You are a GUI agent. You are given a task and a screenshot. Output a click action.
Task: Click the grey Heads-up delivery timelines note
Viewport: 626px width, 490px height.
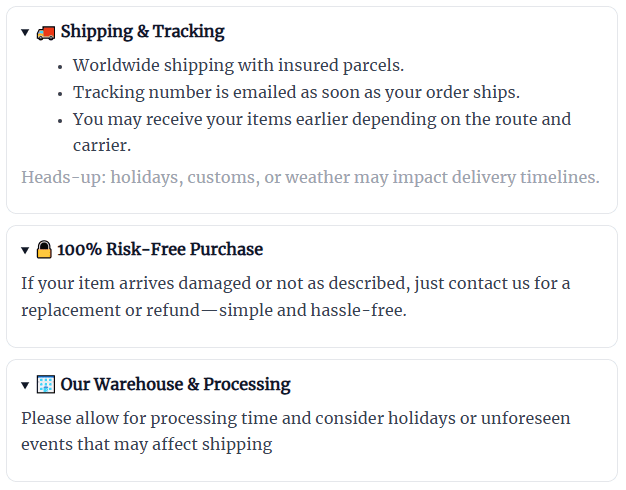coord(310,178)
